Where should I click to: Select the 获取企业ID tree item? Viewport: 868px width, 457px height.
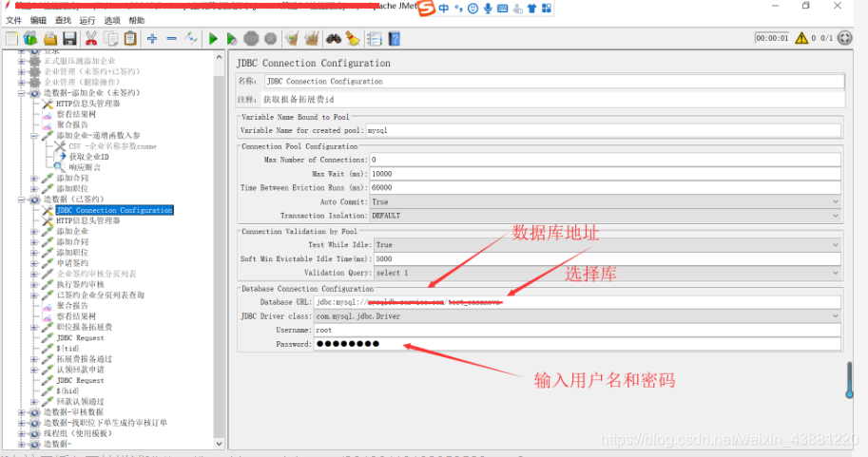pyautogui.click(x=88, y=157)
